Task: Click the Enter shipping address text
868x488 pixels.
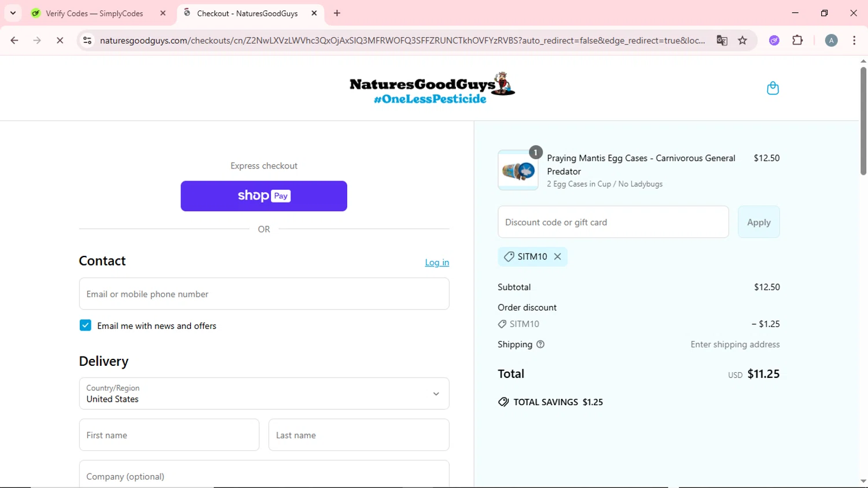Action: (x=735, y=344)
